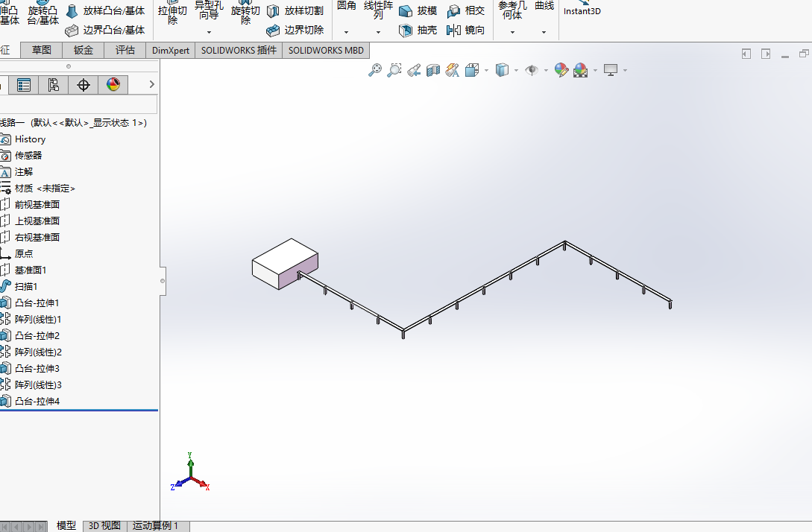Switch to the DimXpert tab
The width and height of the screenshot is (812, 532).
click(x=170, y=50)
